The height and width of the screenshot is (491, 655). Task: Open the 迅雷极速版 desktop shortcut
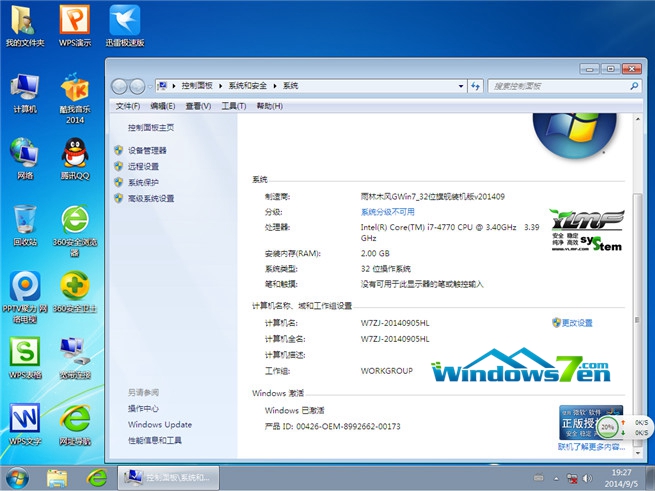[125, 22]
